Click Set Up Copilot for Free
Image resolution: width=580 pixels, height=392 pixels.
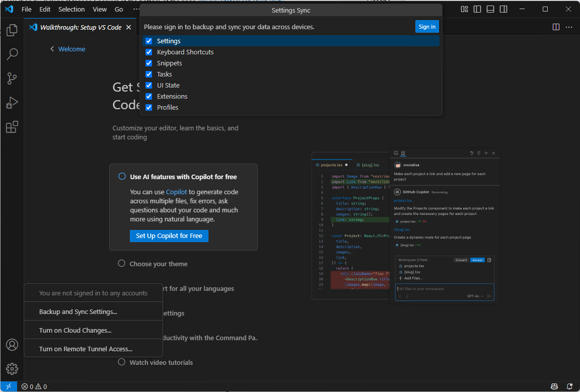coord(169,236)
